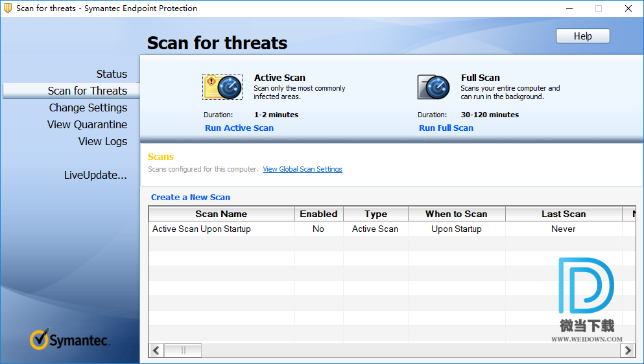This screenshot has width=644, height=364.
Task: Click the yellow Scans section heading
Action: tap(161, 157)
